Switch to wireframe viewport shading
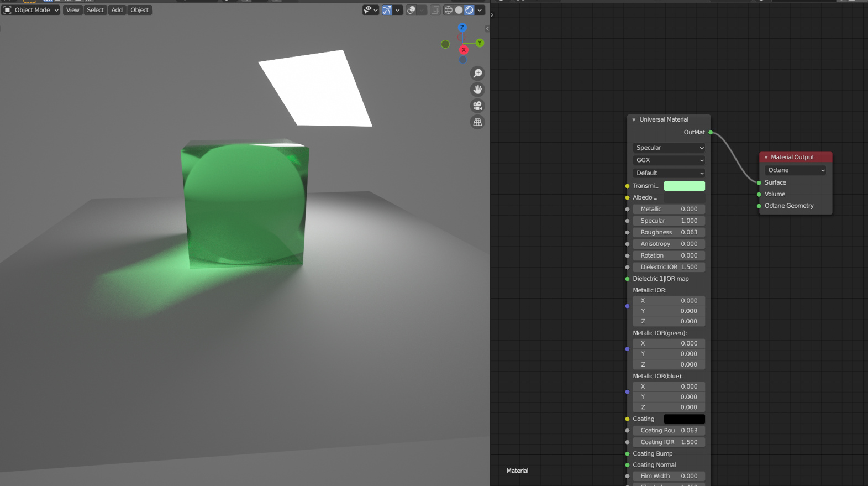The image size is (868, 486). point(449,10)
